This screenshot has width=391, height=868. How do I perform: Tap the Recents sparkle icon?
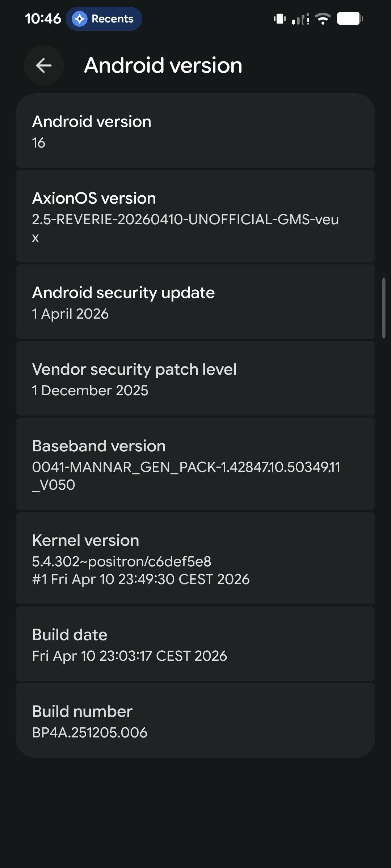(x=80, y=19)
